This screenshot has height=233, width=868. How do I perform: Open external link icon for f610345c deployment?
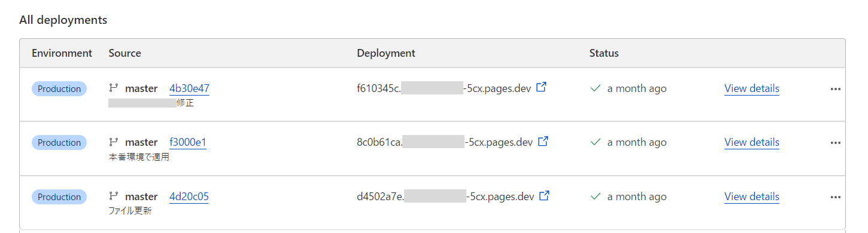(541, 88)
